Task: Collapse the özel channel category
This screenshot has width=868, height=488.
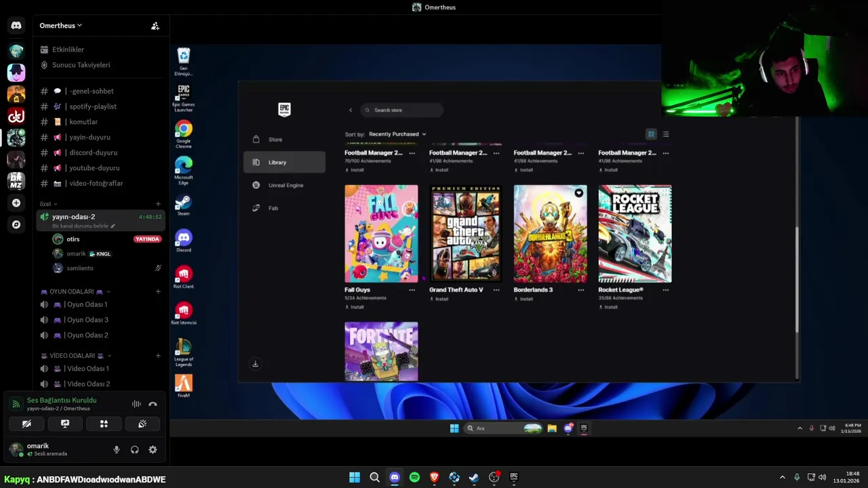Action: coord(48,203)
